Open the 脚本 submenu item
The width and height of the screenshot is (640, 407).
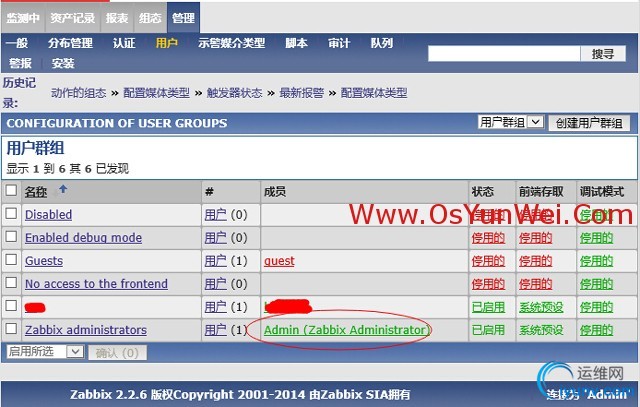tap(296, 43)
